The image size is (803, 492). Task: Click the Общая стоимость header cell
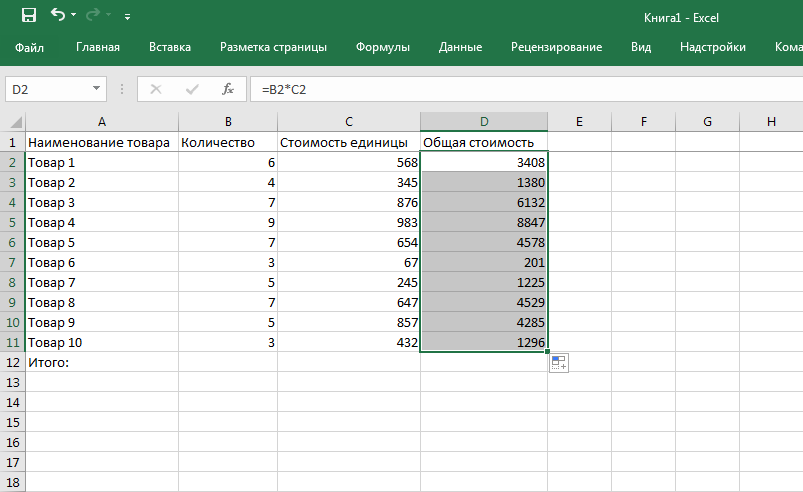pos(484,142)
